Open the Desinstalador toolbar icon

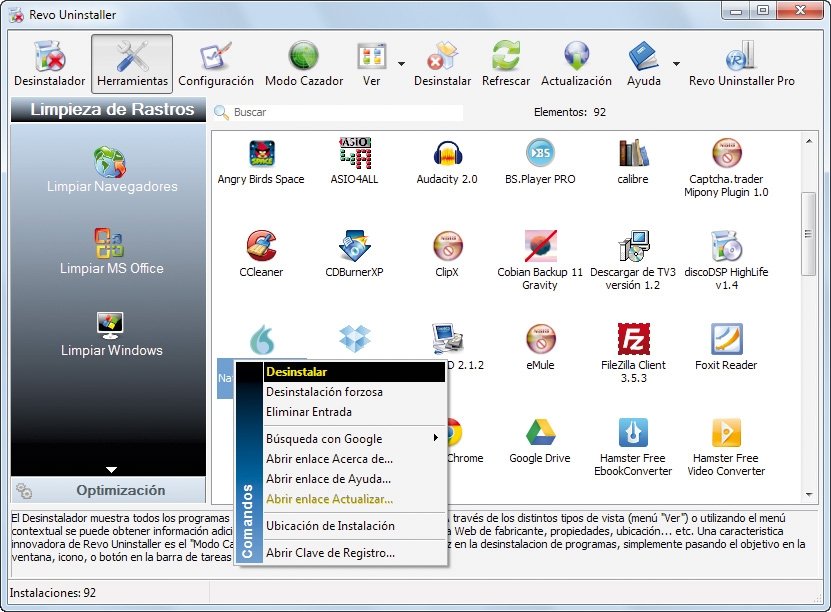click(x=49, y=64)
